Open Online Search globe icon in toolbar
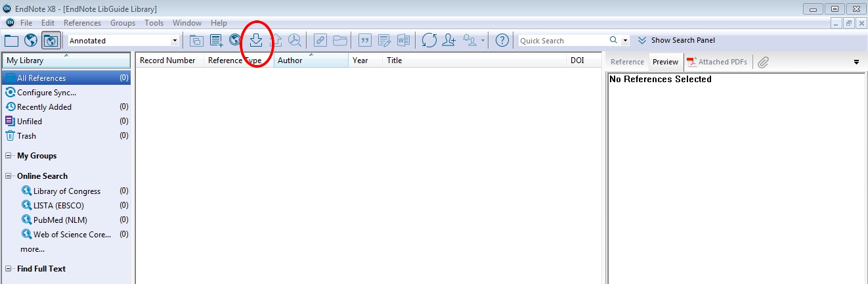 (236, 41)
